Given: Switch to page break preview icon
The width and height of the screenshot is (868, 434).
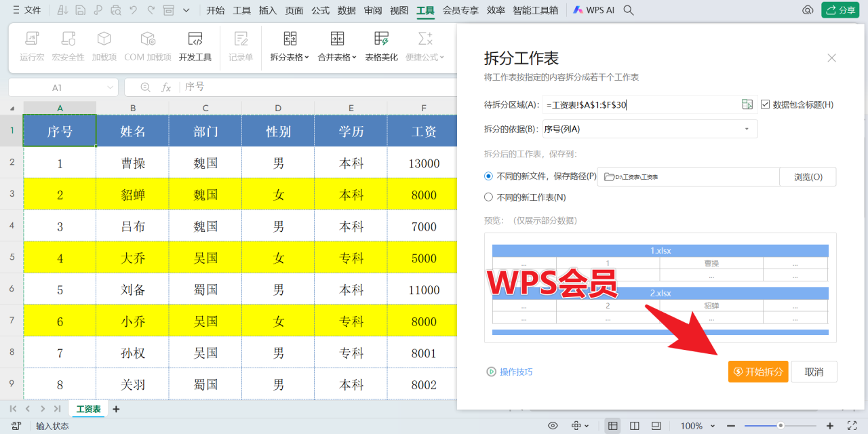Looking at the screenshot, I should coord(635,426).
